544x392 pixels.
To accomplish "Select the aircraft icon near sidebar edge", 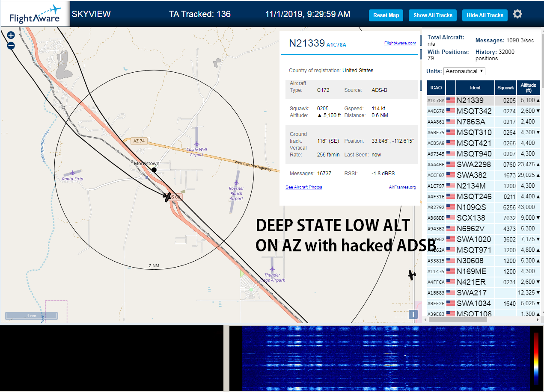I will click(412, 275).
